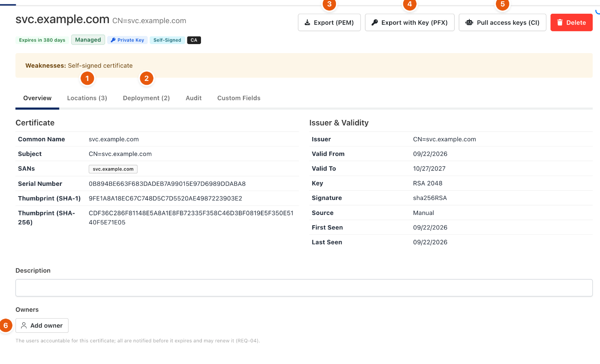This screenshot has width=600, height=364.
Task: Click Pull access keys (CI) label
Action: (508, 23)
